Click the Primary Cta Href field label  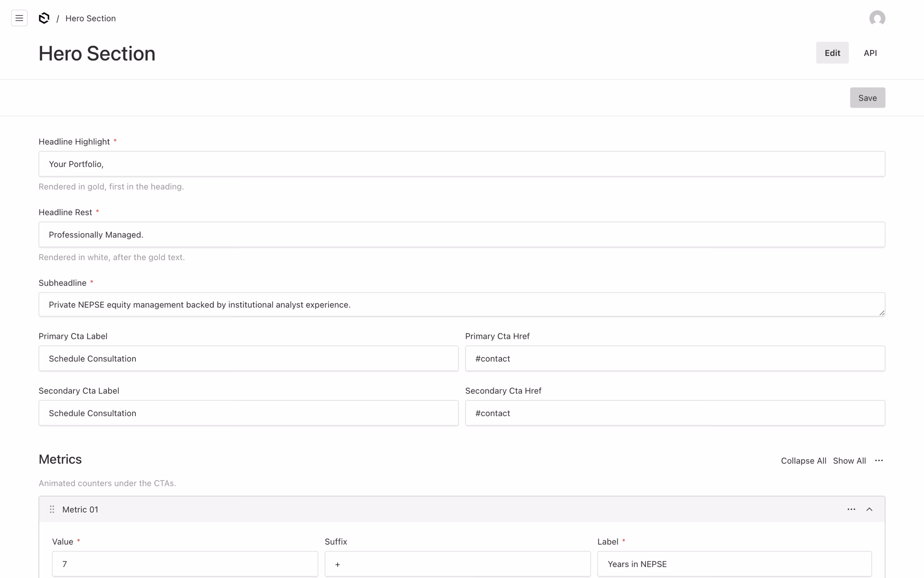point(497,336)
